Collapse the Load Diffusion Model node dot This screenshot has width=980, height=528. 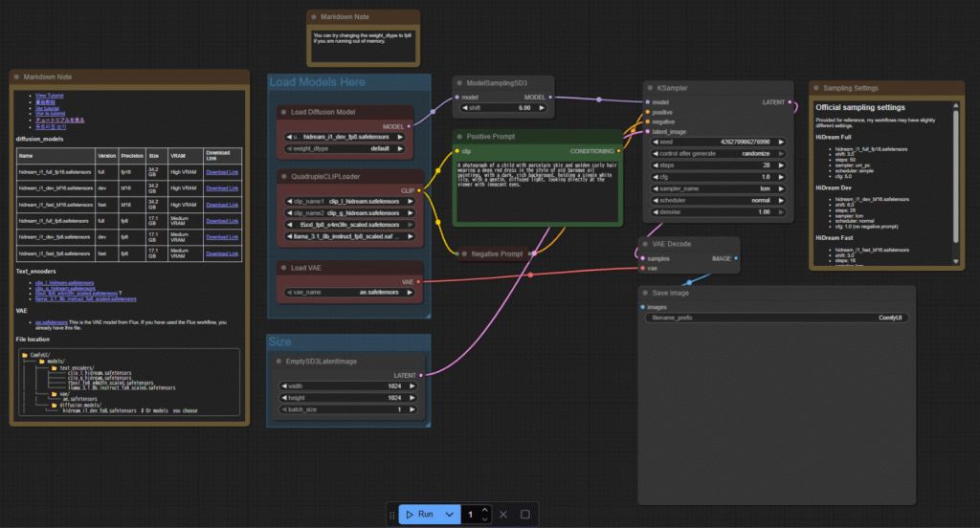[283, 112]
